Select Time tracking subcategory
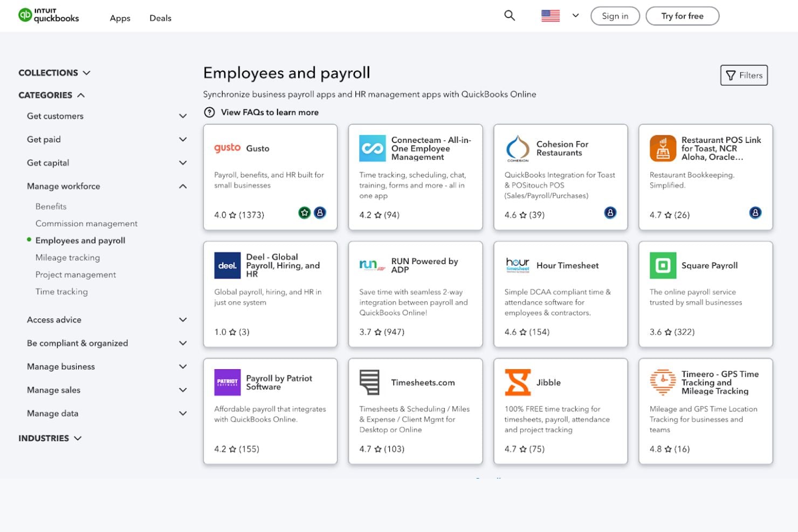 (x=61, y=292)
